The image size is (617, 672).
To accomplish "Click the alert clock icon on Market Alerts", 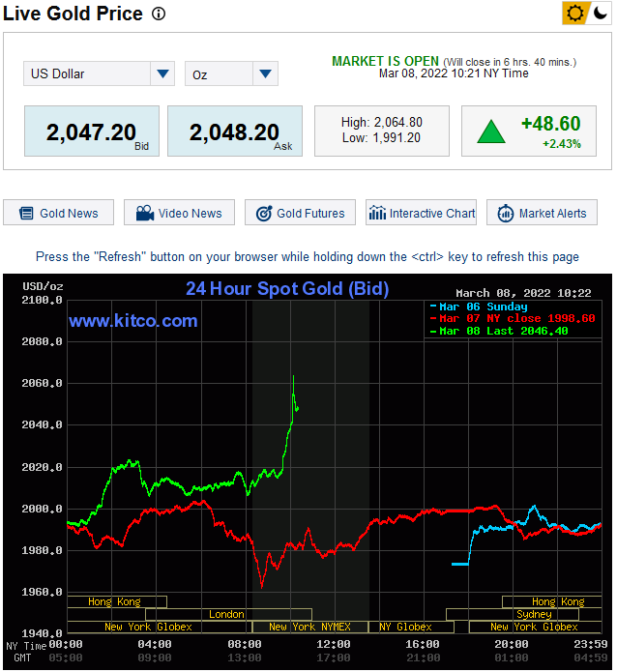I will tap(506, 213).
